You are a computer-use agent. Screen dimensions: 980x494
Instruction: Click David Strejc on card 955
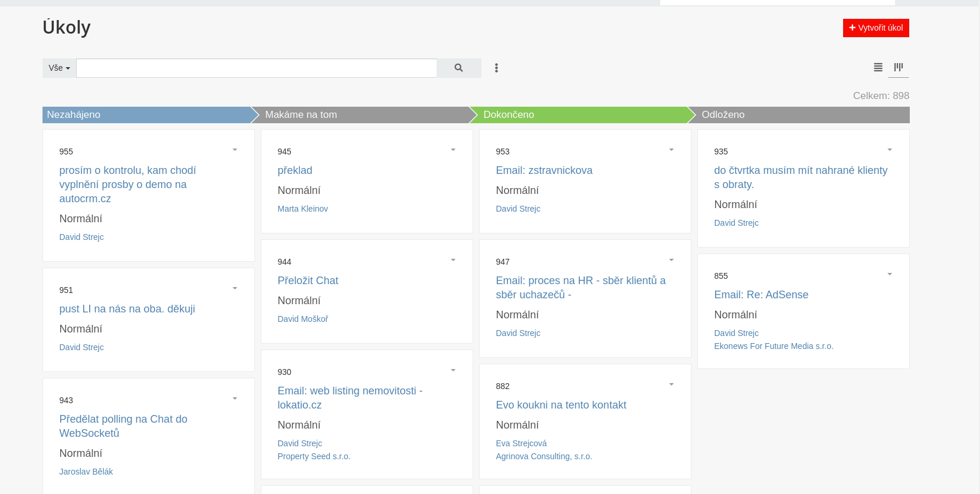(x=81, y=237)
